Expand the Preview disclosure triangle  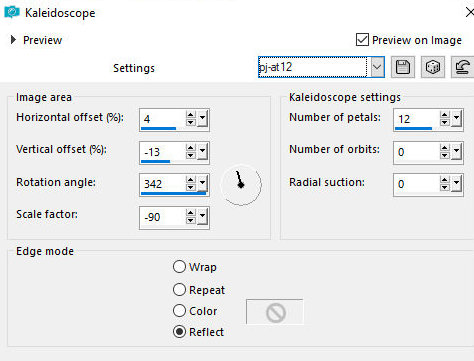13,40
